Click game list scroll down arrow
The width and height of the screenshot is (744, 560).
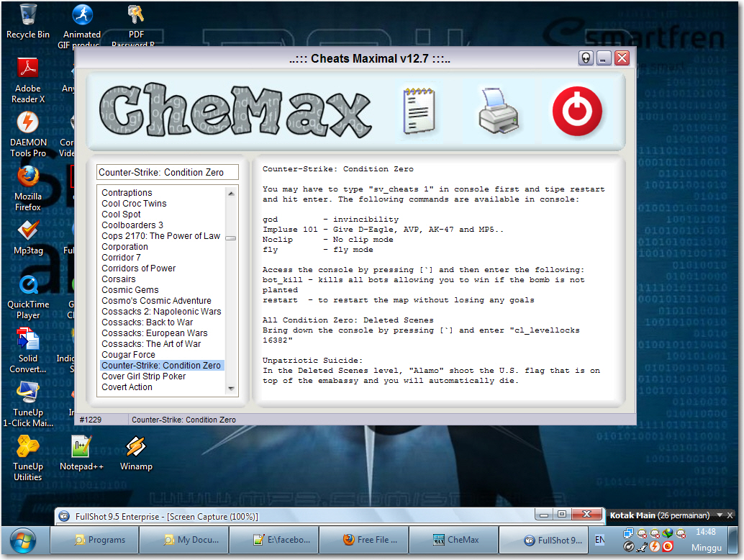coord(231,389)
